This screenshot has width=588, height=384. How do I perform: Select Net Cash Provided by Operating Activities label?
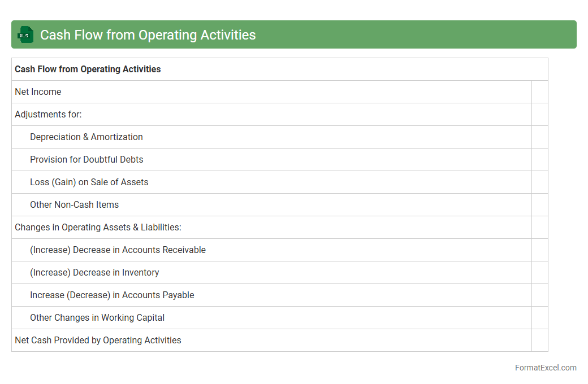tap(98, 341)
